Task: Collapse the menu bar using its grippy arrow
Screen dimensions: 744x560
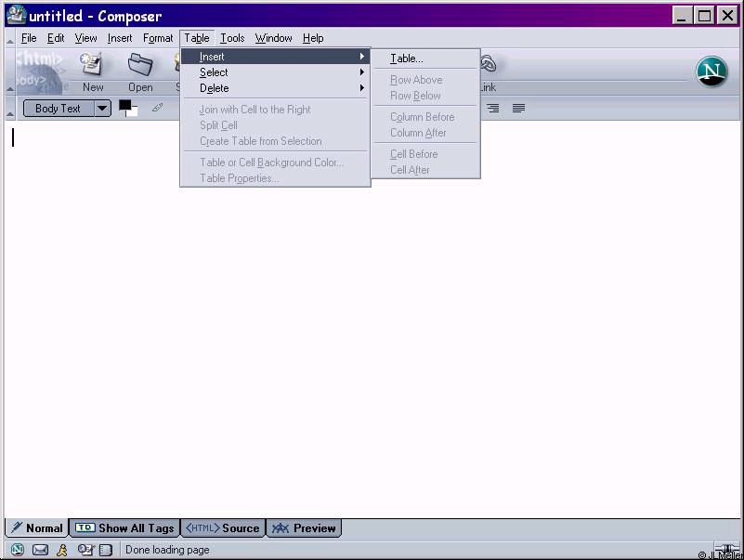Action: (x=10, y=41)
